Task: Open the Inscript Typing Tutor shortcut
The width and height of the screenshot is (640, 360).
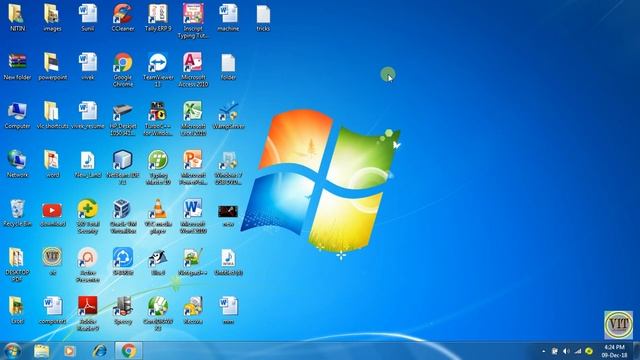Action: click(x=193, y=20)
